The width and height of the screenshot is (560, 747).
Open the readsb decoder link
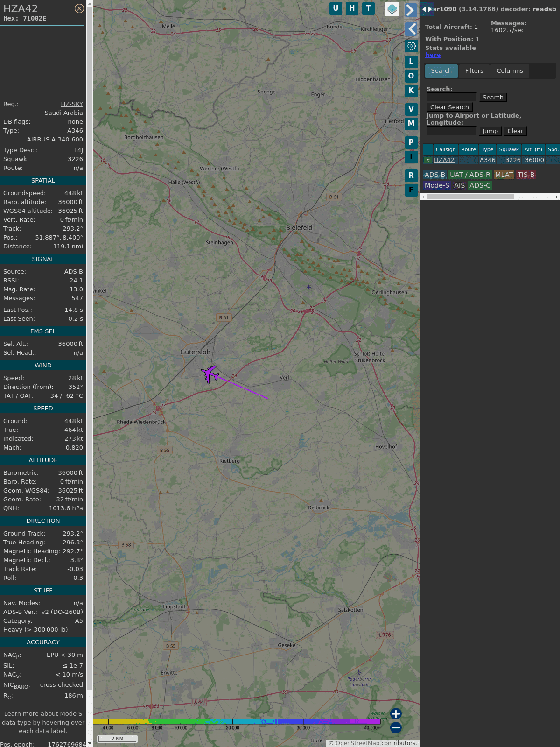point(544,9)
